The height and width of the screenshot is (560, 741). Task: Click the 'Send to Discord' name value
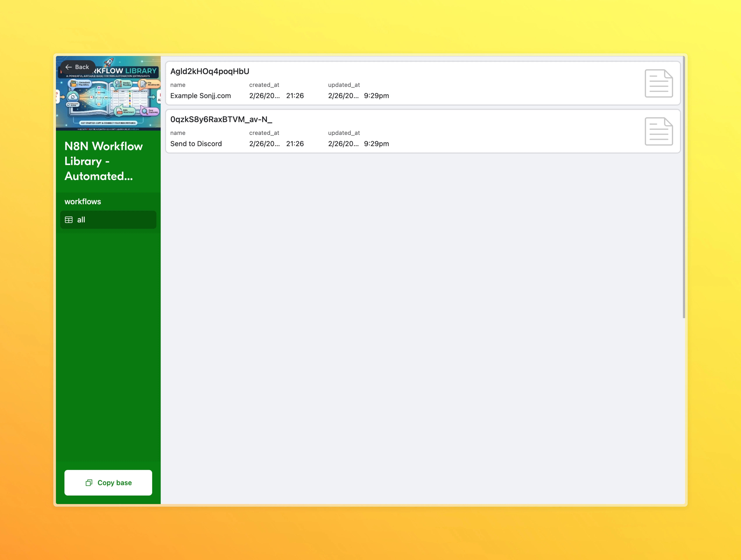pos(196,144)
